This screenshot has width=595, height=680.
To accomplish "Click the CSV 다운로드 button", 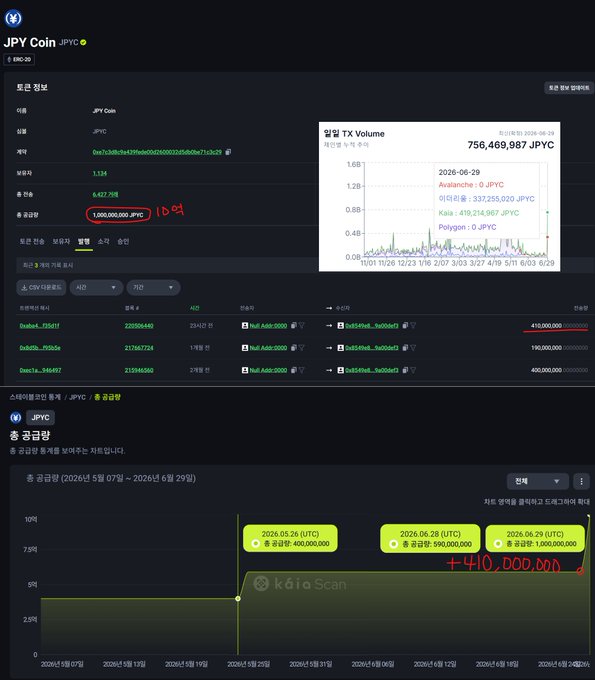I will point(41,288).
